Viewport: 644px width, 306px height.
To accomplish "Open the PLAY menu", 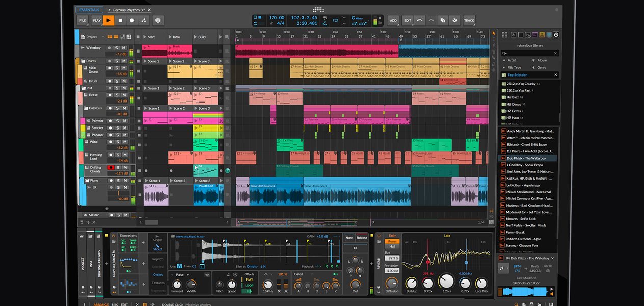I will [x=97, y=20].
